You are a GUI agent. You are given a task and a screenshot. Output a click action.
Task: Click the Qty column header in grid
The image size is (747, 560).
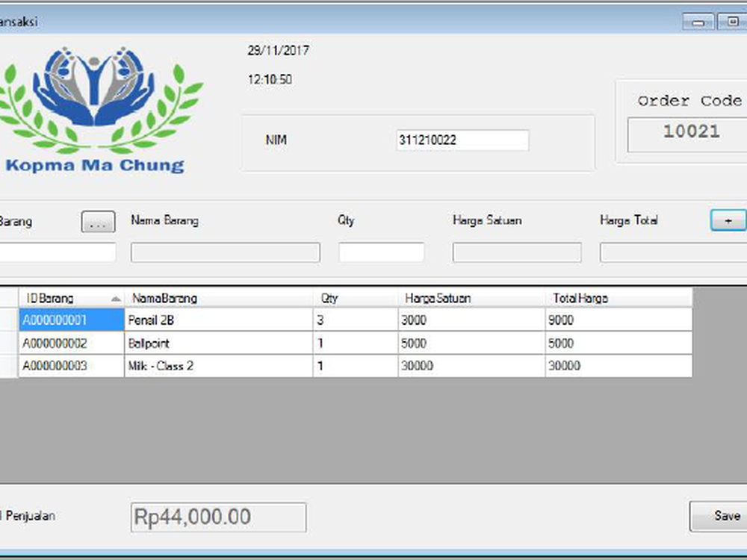(355, 298)
